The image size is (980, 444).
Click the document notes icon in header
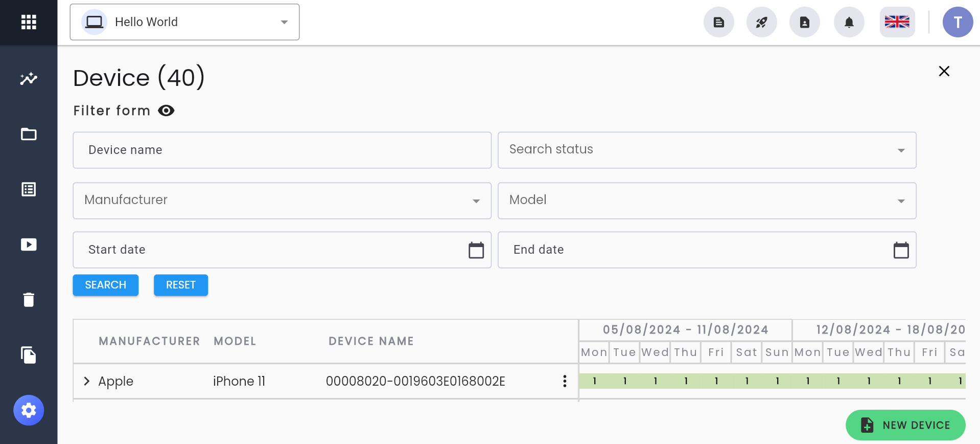tap(719, 22)
